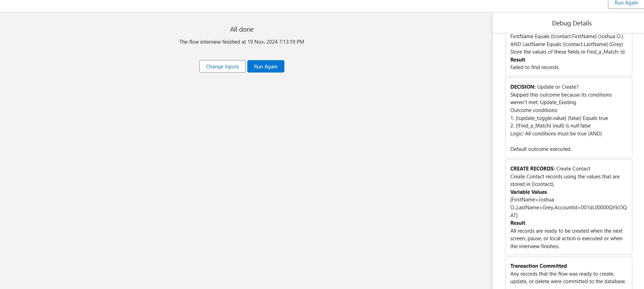Viewport: 644px width, 289px height.
Task: Select the 'Failed to find records.' result text
Action: click(x=535, y=67)
